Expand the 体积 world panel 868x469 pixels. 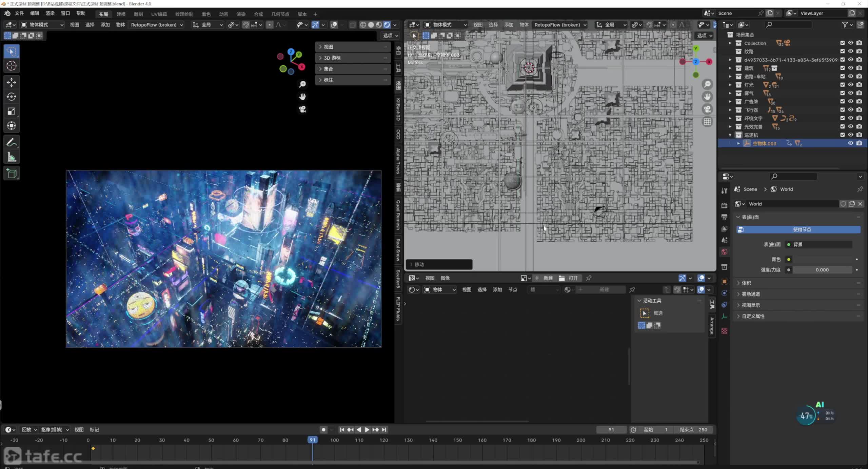point(798,283)
